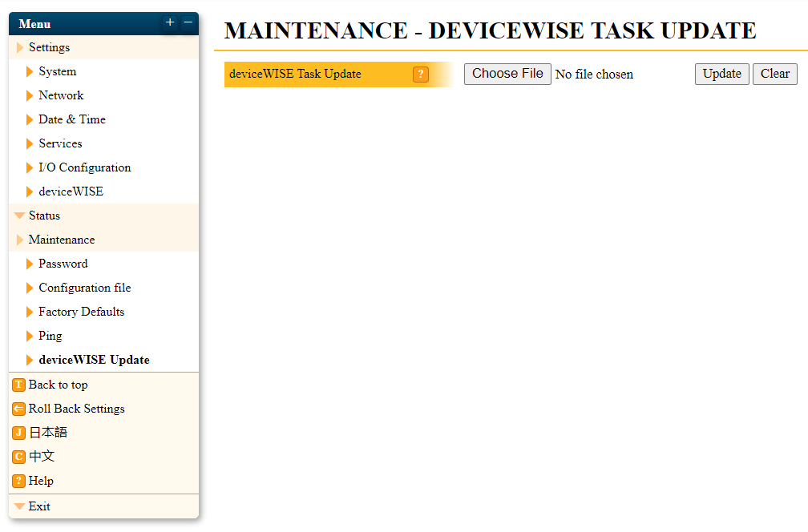Expand all menu items with plus button
This screenshot has width=808, height=532.
(170, 22)
